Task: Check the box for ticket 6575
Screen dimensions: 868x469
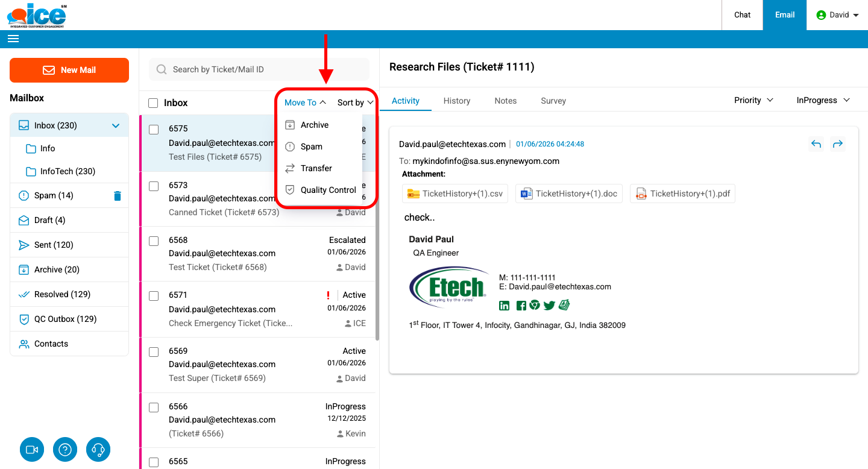Action: point(154,130)
